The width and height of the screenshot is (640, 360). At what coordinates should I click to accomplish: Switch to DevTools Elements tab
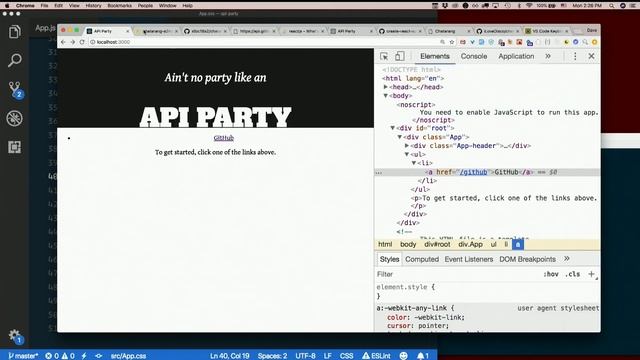[435, 56]
